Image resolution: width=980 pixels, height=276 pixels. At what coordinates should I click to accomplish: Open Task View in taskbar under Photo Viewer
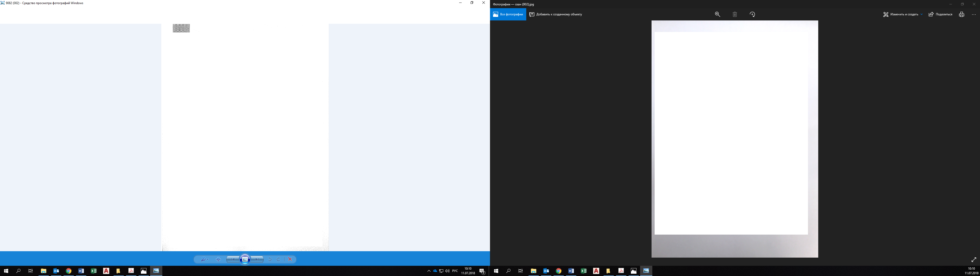coord(31,271)
